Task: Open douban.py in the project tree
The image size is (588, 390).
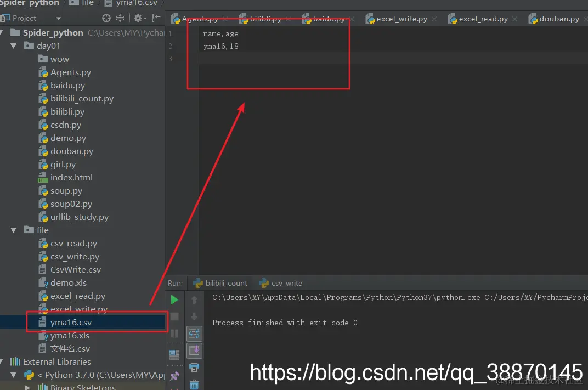Action: click(x=66, y=151)
